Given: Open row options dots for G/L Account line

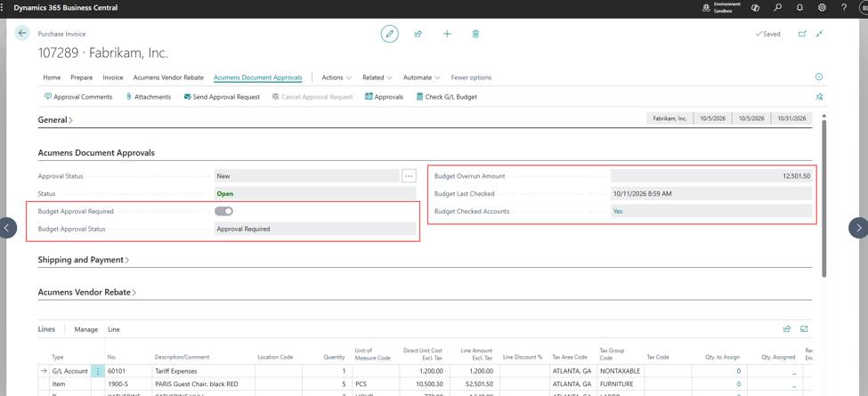Looking at the screenshot, I should (x=97, y=371).
